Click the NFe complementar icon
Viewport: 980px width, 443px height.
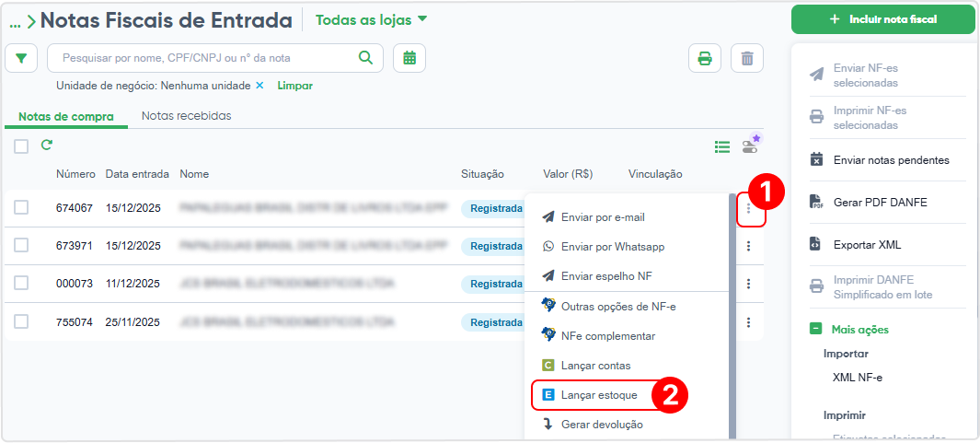point(548,334)
